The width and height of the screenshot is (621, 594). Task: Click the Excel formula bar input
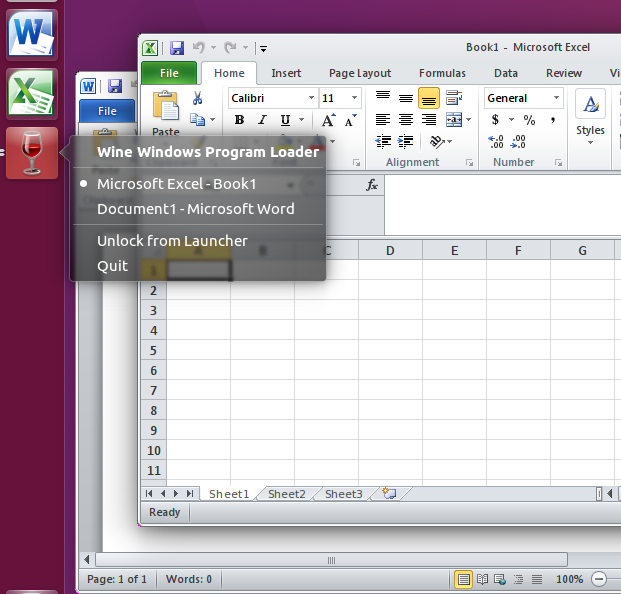[x=503, y=205]
